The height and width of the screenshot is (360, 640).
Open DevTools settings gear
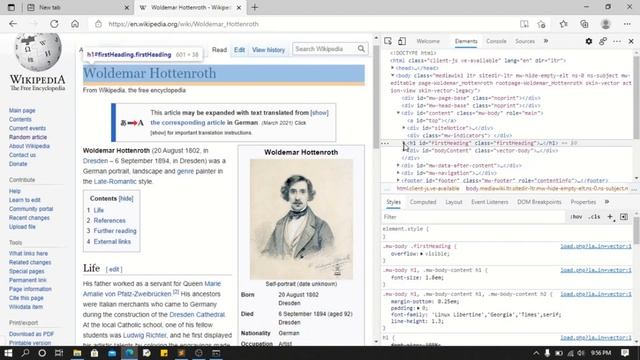pyautogui.click(x=589, y=41)
